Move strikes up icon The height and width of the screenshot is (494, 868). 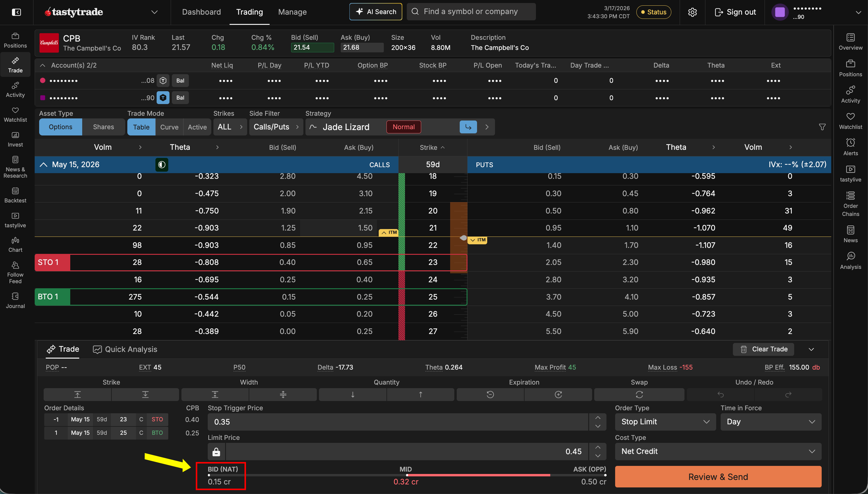tap(77, 395)
